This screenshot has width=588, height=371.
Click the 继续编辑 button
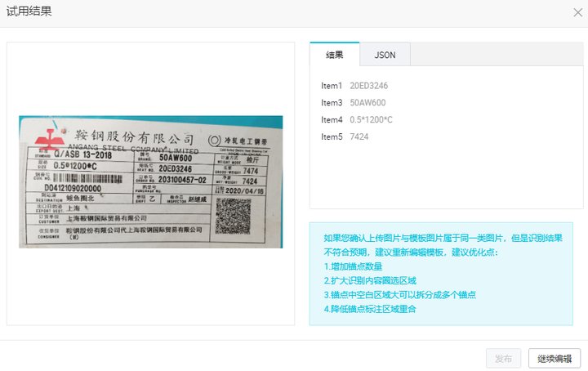pyautogui.click(x=555, y=358)
